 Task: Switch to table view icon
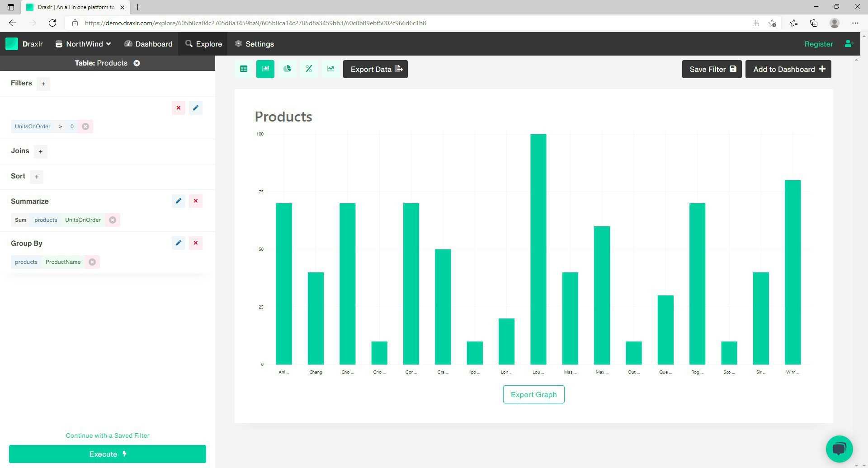(x=244, y=69)
